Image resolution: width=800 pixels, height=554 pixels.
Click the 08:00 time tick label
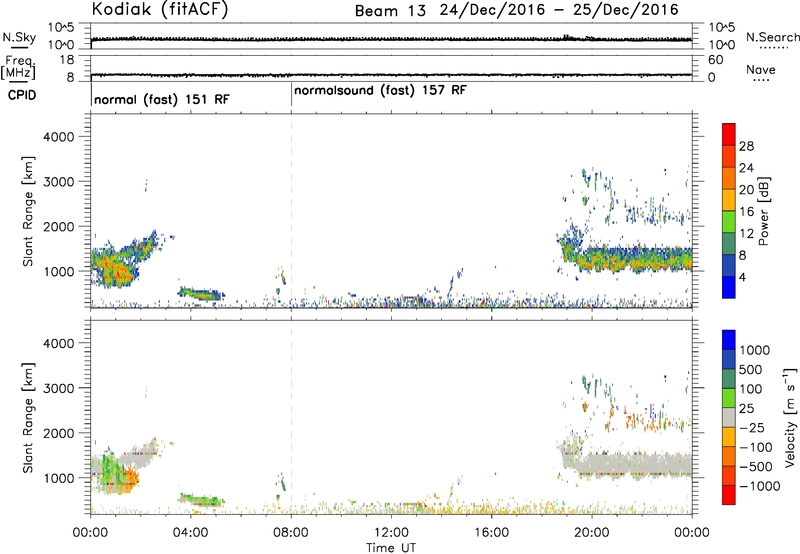pos(291,533)
